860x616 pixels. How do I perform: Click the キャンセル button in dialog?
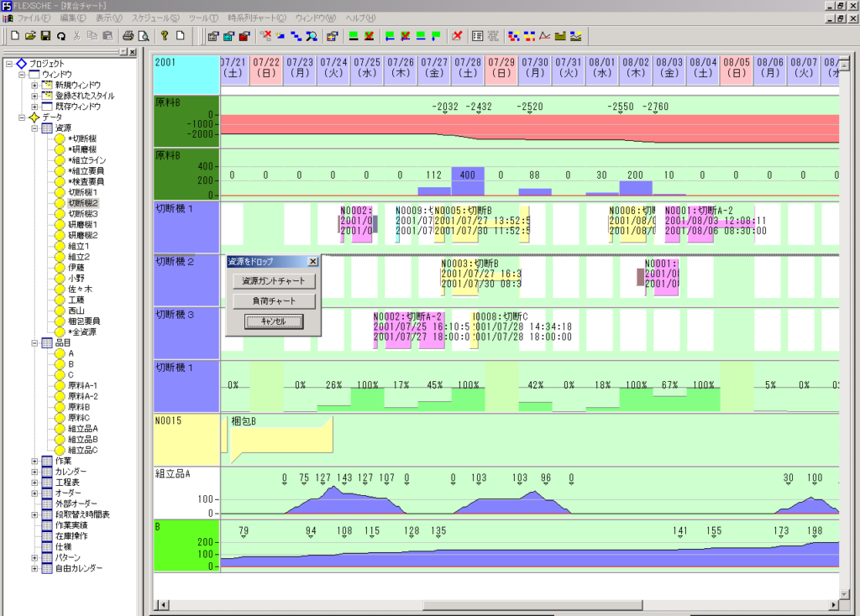(274, 321)
